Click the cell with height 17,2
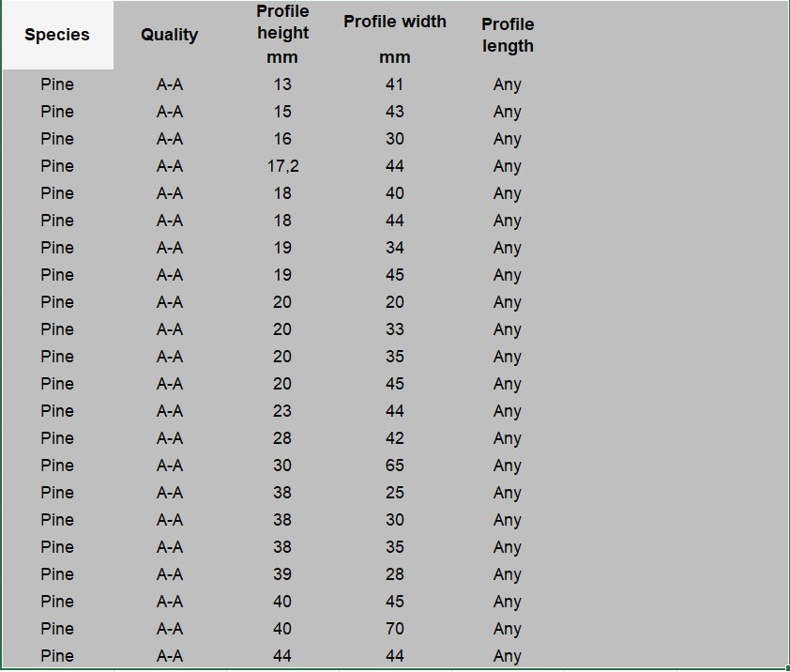Viewport: 790px width, 672px height. click(x=282, y=166)
